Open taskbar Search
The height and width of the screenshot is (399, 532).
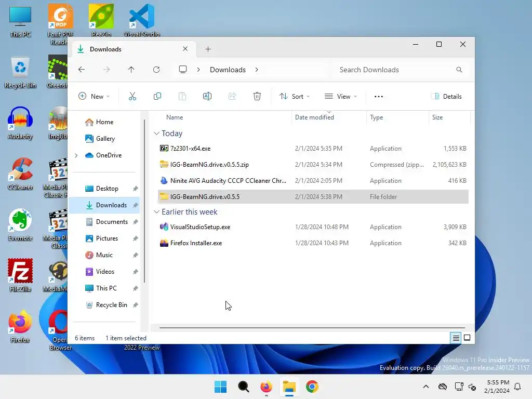click(243, 387)
